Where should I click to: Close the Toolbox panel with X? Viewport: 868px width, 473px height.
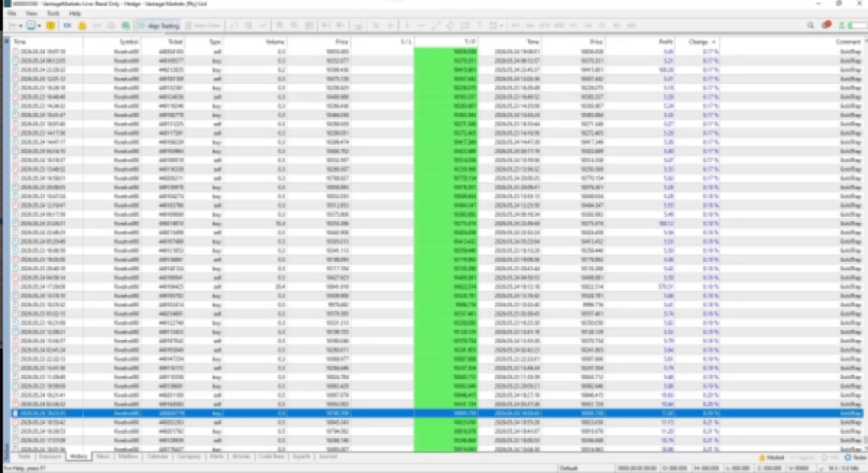(x=6, y=41)
